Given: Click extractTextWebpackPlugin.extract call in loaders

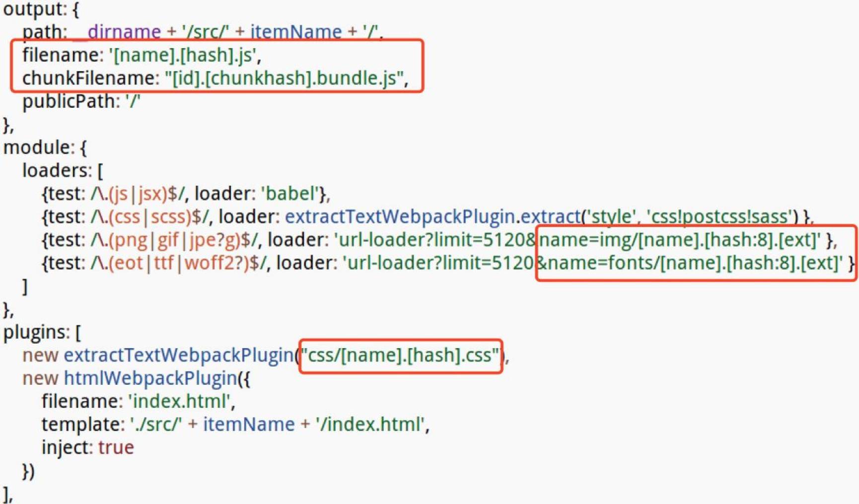Looking at the screenshot, I should (432, 216).
